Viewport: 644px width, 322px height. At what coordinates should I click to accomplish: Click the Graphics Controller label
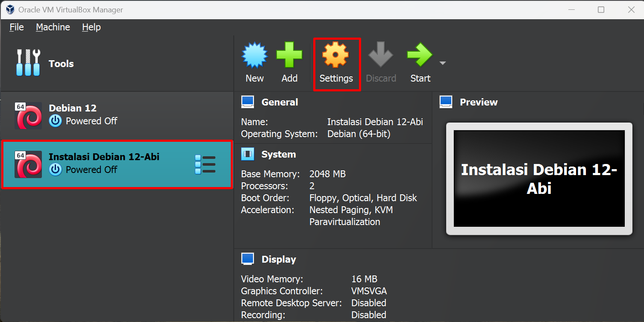[x=282, y=291]
